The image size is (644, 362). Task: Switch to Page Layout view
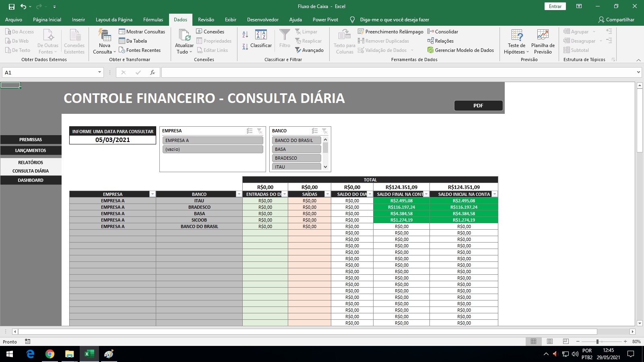pos(550,341)
